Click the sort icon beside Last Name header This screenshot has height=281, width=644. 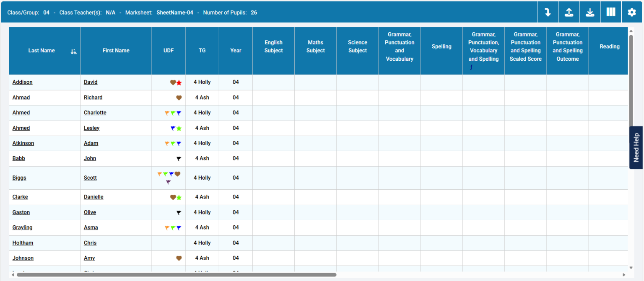tap(74, 51)
